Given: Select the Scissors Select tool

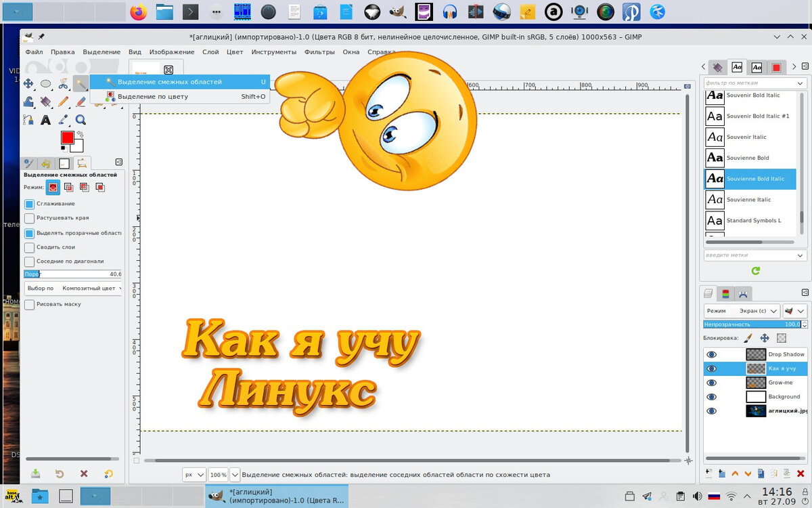Looking at the screenshot, I should click(63, 83).
